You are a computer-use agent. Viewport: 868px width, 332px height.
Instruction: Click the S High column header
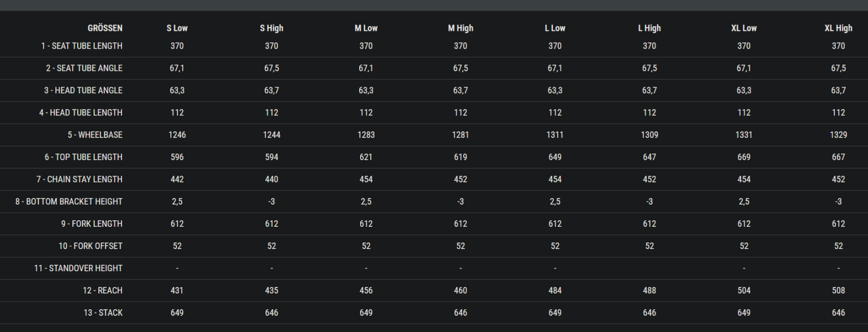tap(271, 28)
